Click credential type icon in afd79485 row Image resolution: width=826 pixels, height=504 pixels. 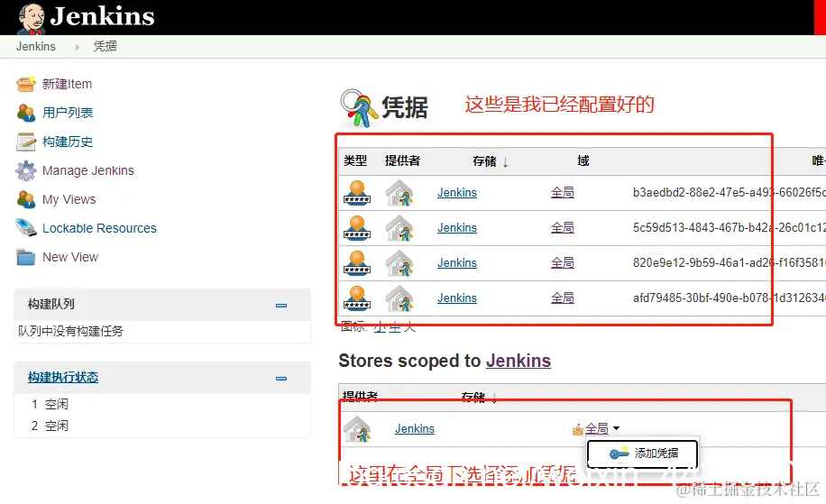356,298
